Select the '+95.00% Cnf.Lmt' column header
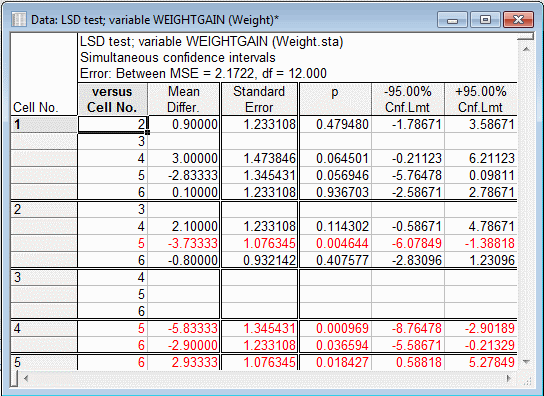Screen dimensions: 544x396 tap(481, 99)
